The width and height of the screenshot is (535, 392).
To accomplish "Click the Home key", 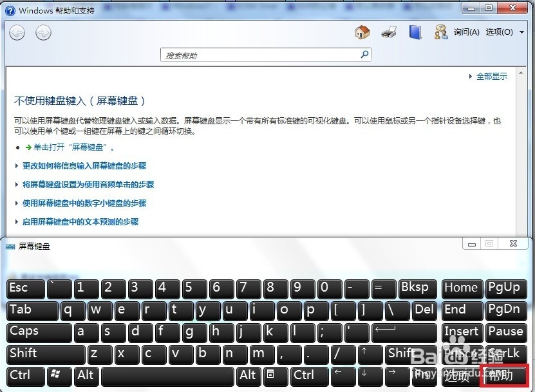I will 462,289.
